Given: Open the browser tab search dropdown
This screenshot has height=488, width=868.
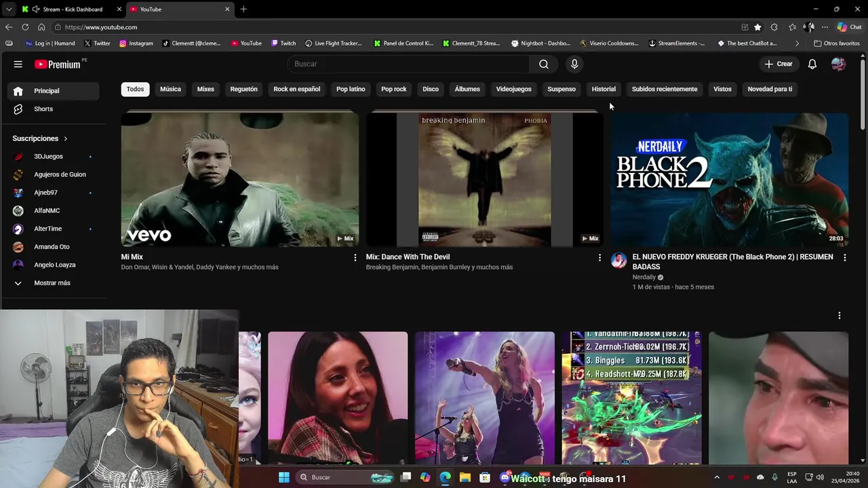Looking at the screenshot, I should (x=8, y=9).
